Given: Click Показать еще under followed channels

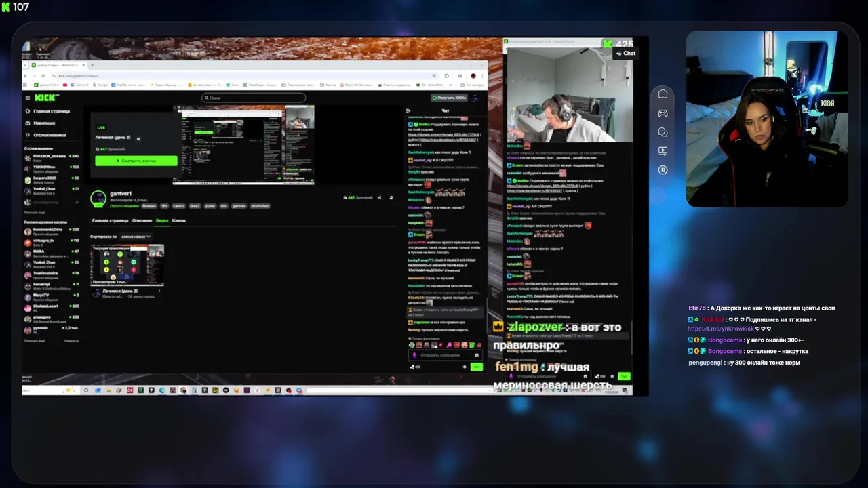Looking at the screenshot, I should point(35,212).
